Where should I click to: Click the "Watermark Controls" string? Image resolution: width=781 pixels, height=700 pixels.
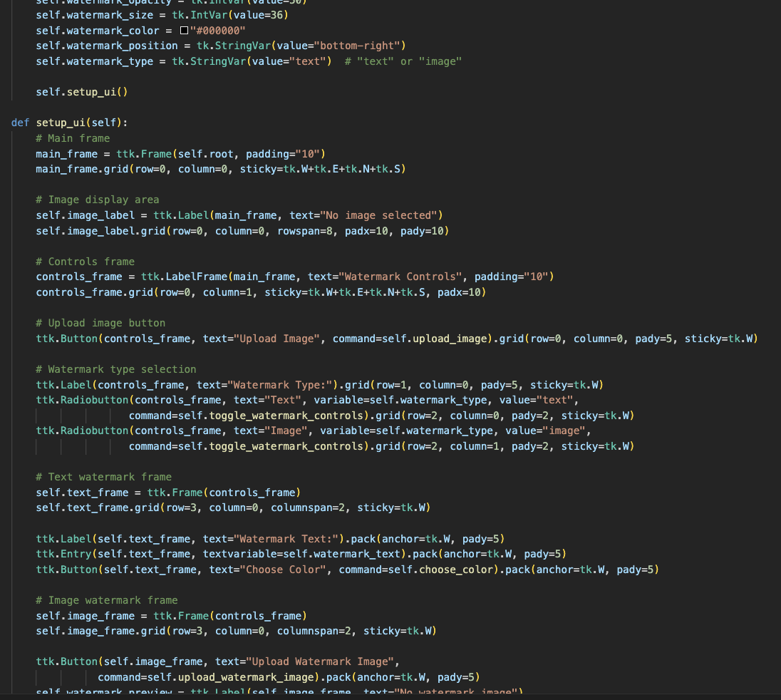click(400, 277)
